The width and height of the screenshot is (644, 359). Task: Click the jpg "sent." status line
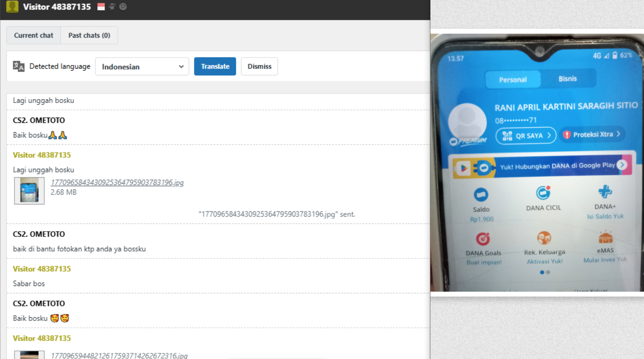[x=277, y=214]
